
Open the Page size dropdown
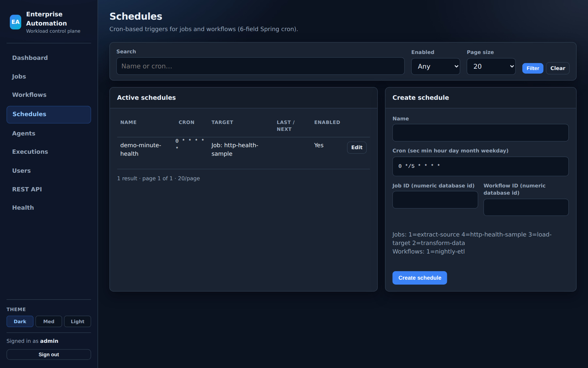point(491,66)
